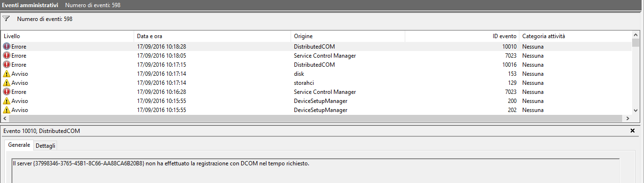Switch to the Dettagli tab
This screenshot has height=183, width=644.
(45, 145)
